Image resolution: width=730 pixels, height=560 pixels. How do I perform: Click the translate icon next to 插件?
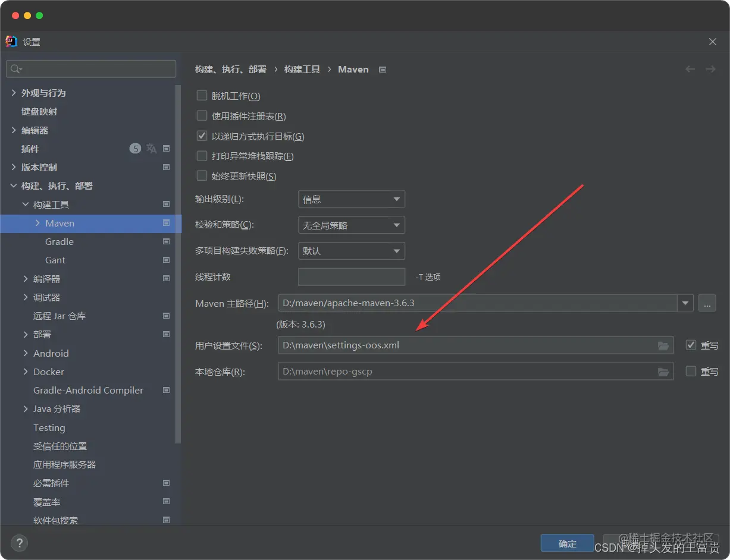point(151,149)
